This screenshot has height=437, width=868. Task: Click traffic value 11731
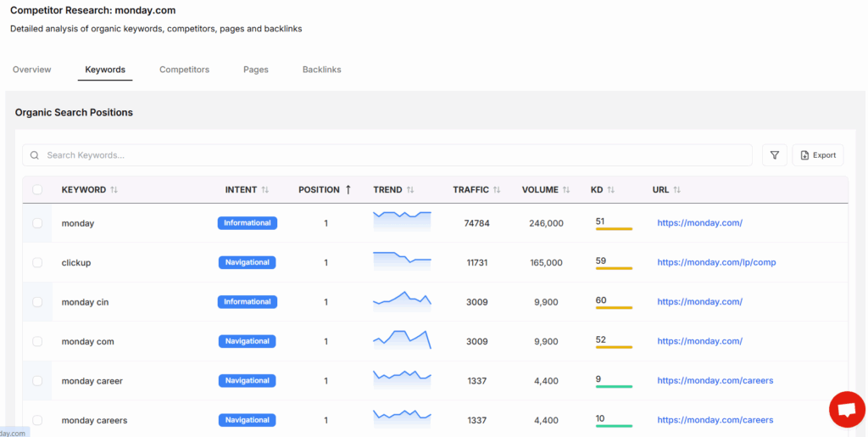coord(476,262)
